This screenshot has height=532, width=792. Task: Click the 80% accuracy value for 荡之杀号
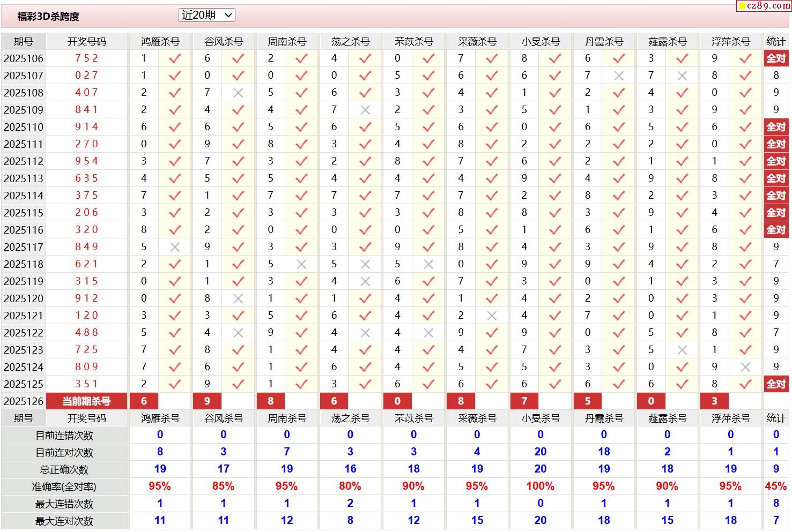(x=350, y=486)
